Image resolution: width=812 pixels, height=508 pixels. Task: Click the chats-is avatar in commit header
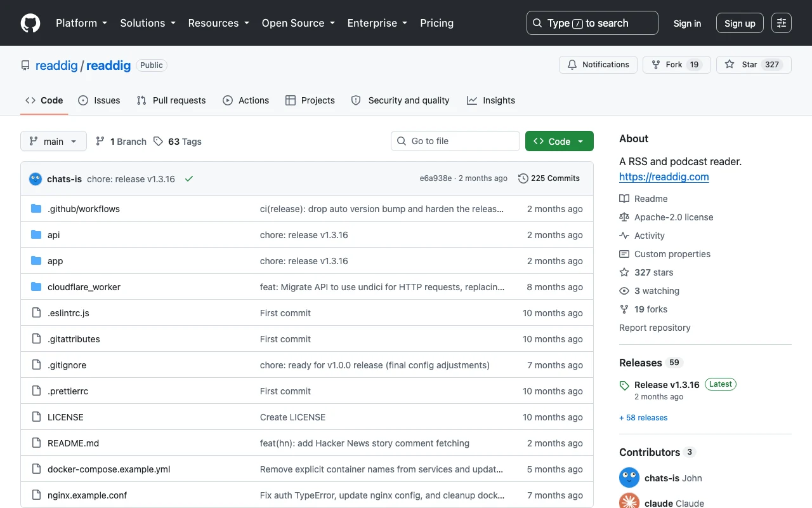coord(36,178)
